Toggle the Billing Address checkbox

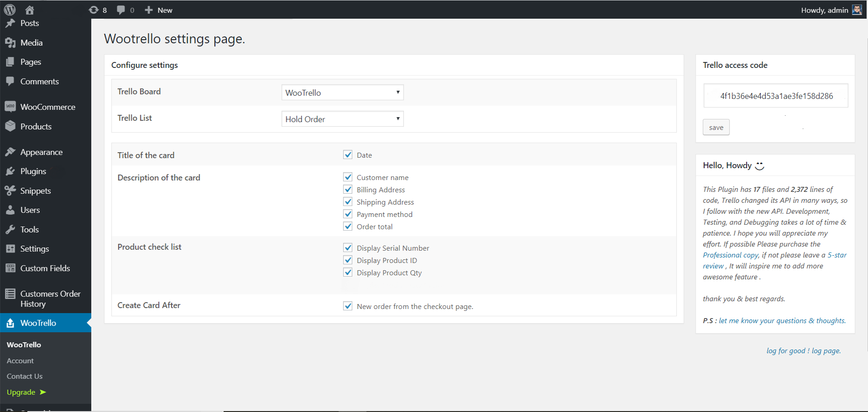pos(348,189)
